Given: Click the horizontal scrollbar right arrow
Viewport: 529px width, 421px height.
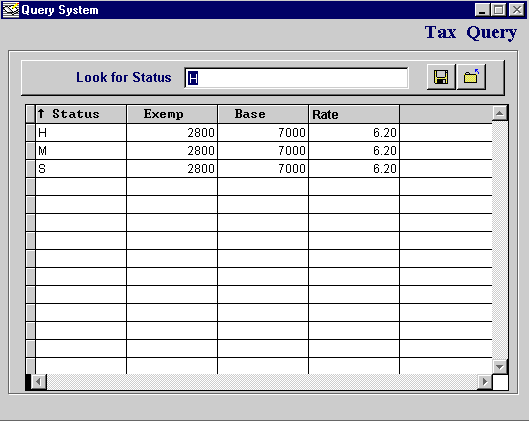Looking at the screenshot, I should coord(485,382).
